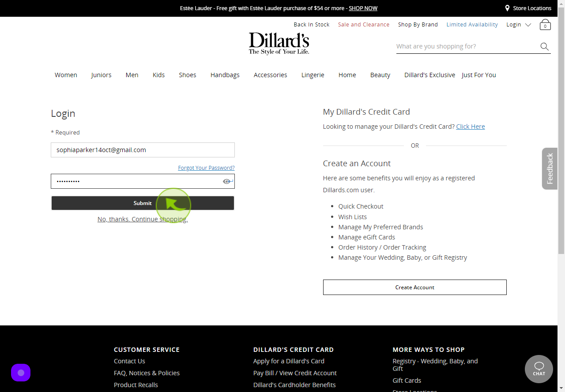Open the Juniors menu

pos(101,75)
